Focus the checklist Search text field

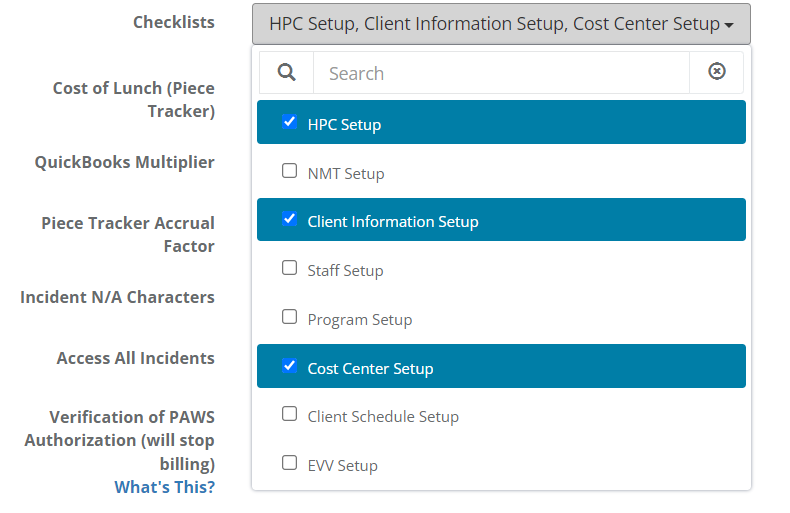click(500, 73)
